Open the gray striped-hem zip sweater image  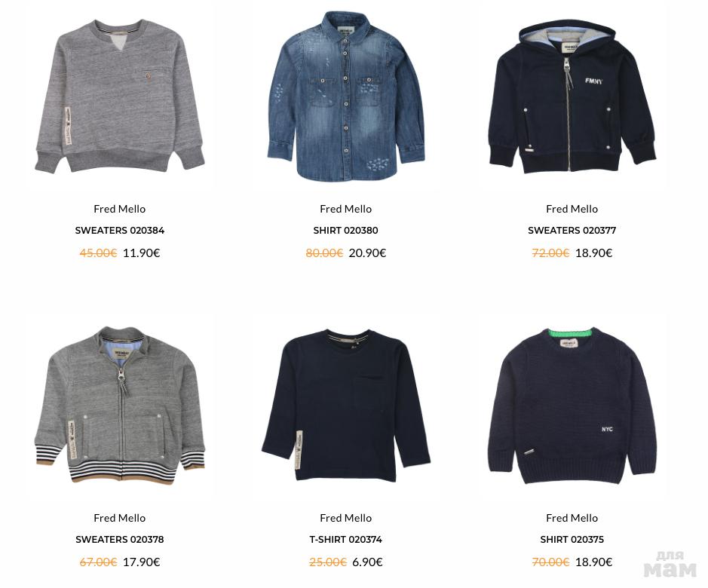pos(120,405)
